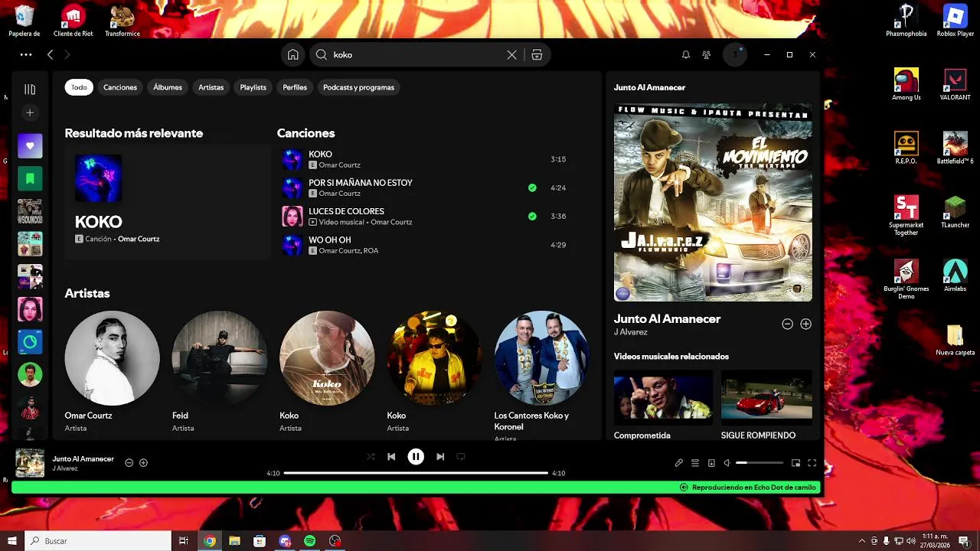Open the KOKO top result card

click(x=168, y=201)
